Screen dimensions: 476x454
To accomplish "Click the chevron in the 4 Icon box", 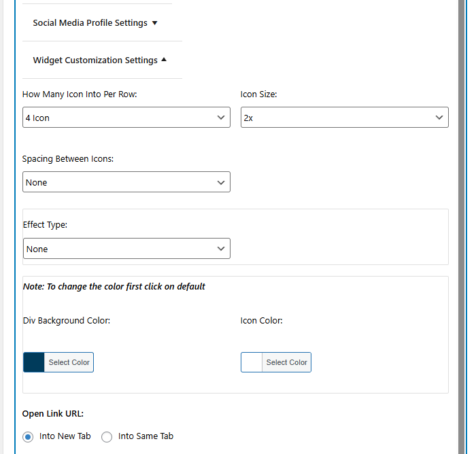I will pyautogui.click(x=221, y=118).
